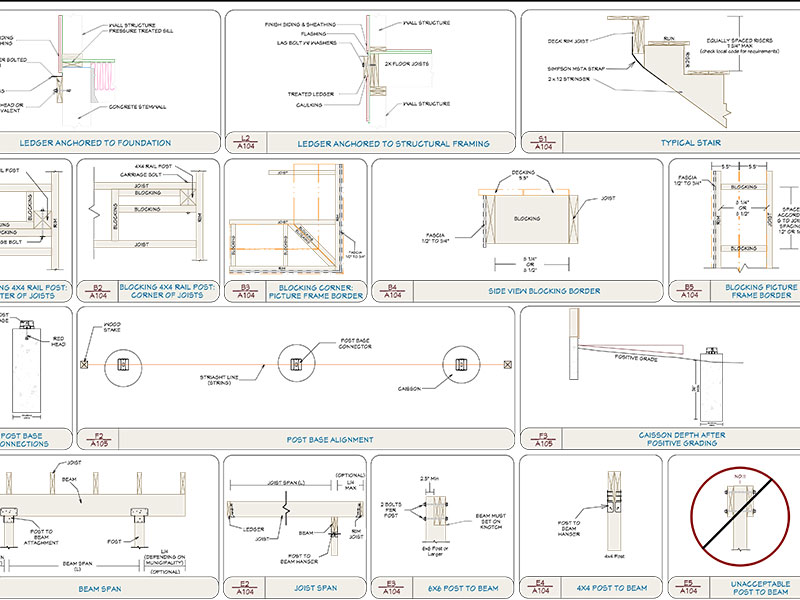The width and height of the screenshot is (800, 600).
Task: Click the B4 A104 detail tag
Action: pos(392,291)
